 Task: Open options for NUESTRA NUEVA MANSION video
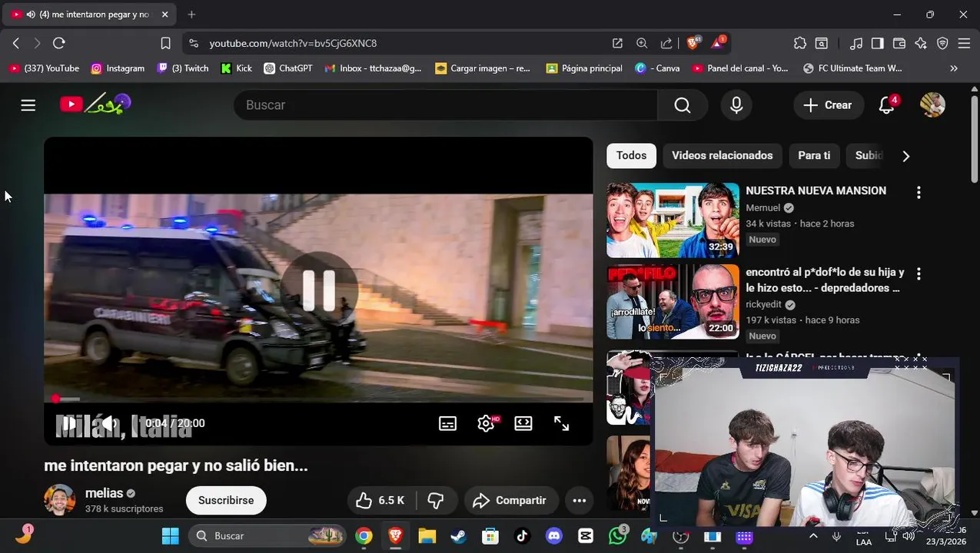pos(919,193)
